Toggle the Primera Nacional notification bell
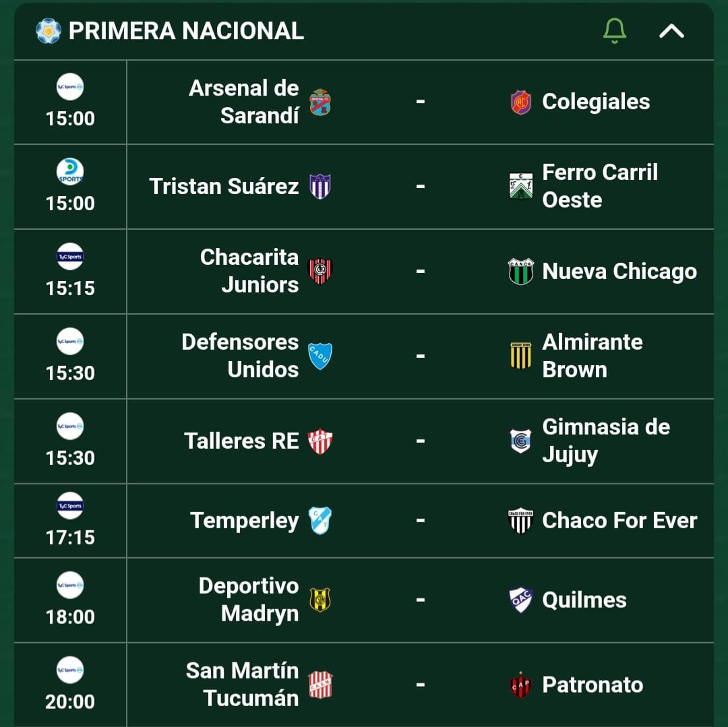728x727 pixels. tap(614, 30)
